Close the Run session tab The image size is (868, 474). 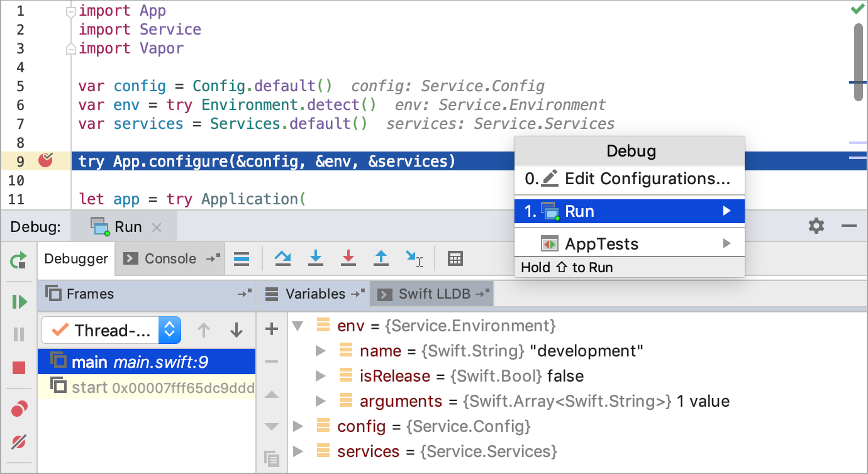coord(157,228)
